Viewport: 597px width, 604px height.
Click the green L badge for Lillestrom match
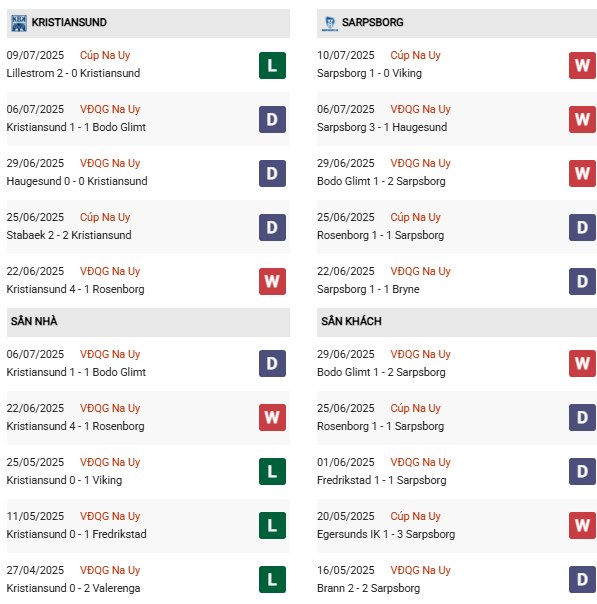[272, 65]
